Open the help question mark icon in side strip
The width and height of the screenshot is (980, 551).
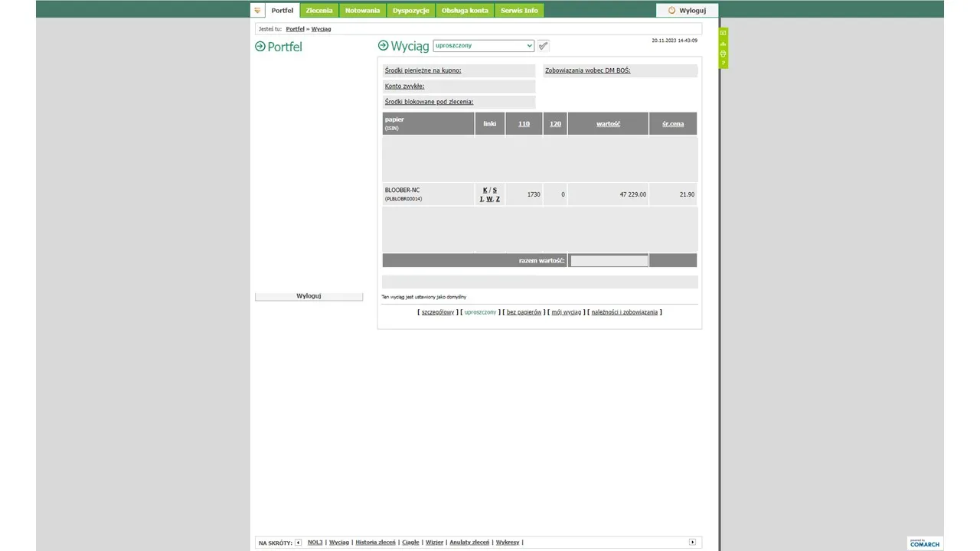pyautogui.click(x=723, y=63)
